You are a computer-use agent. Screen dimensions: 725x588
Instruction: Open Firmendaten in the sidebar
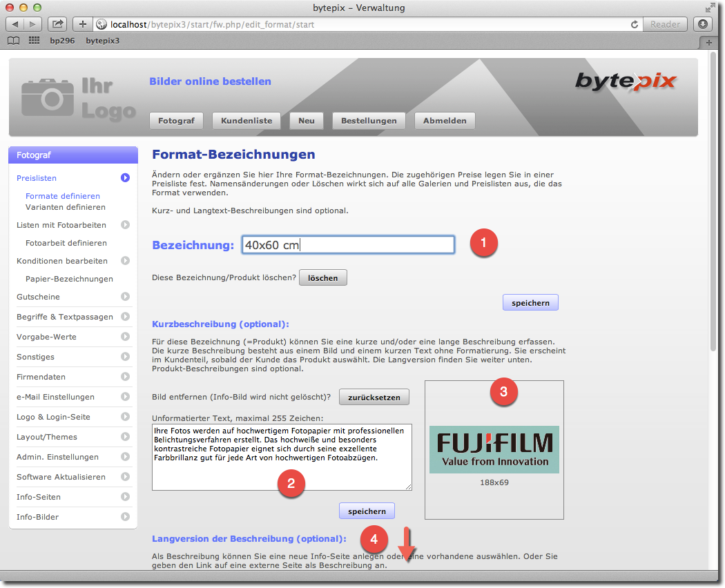41,377
